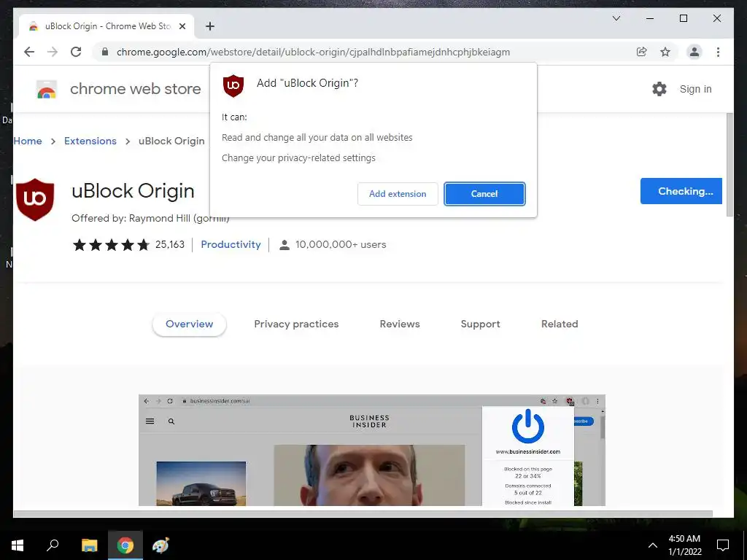This screenshot has height=560, width=747.
Task: Click the taskbar clock showing 4:50 AM
Action: 684,545
